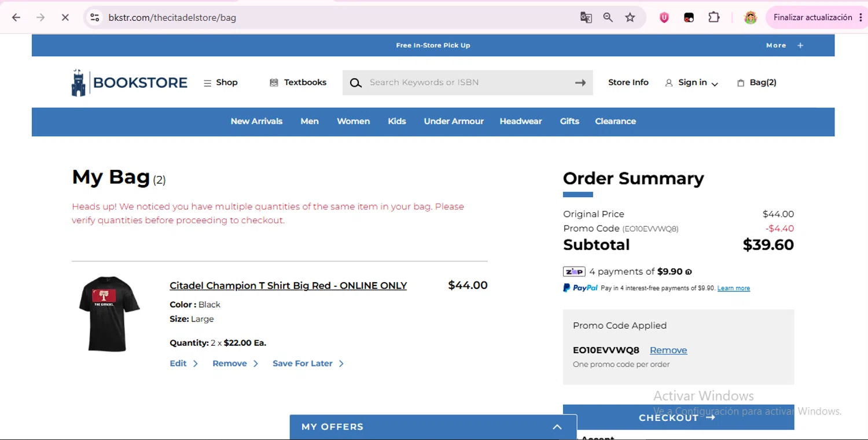
Task: Submit search with the arrow button
Action: point(580,83)
